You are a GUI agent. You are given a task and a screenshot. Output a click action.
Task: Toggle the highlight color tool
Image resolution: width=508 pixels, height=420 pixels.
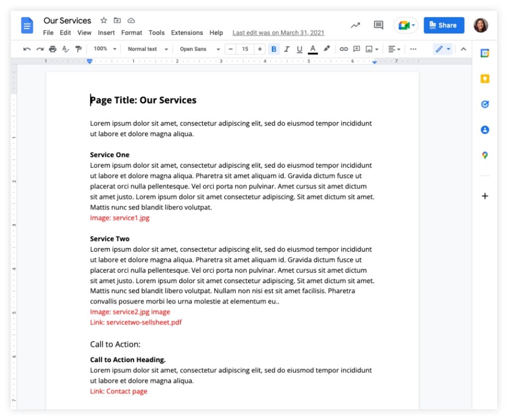point(326,49)
